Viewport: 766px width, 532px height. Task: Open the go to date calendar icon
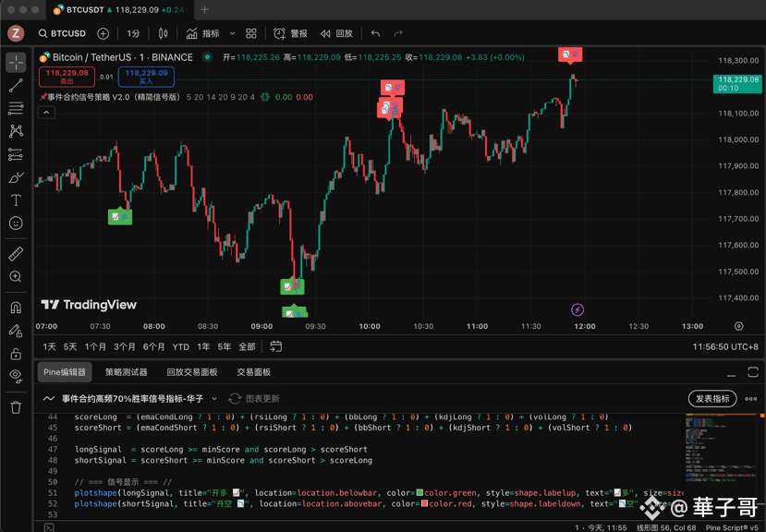point(276,346)
